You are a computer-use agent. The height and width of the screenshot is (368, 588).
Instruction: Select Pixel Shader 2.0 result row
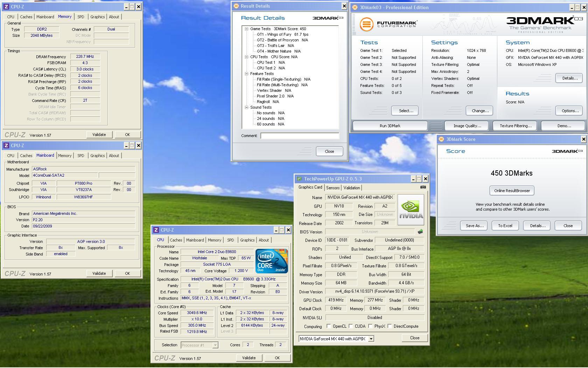click(275, 96)
